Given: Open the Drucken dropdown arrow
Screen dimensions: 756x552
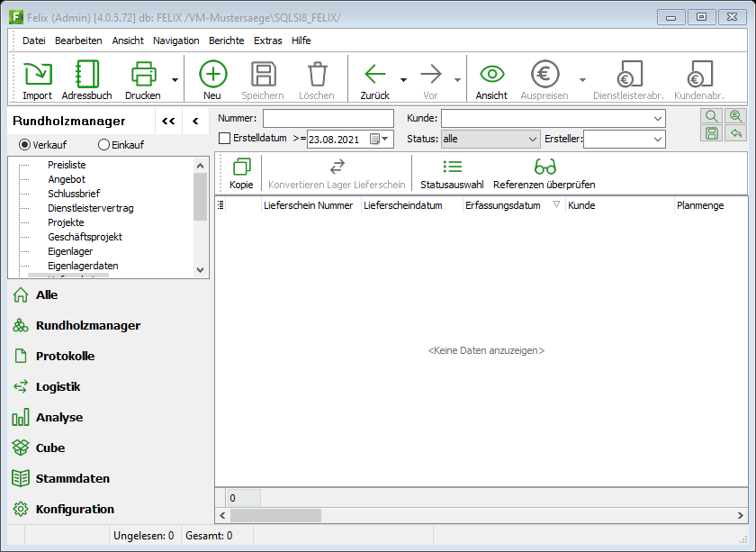Looking at the screenshot, I should pyautogui.click(x=175, y=79).
